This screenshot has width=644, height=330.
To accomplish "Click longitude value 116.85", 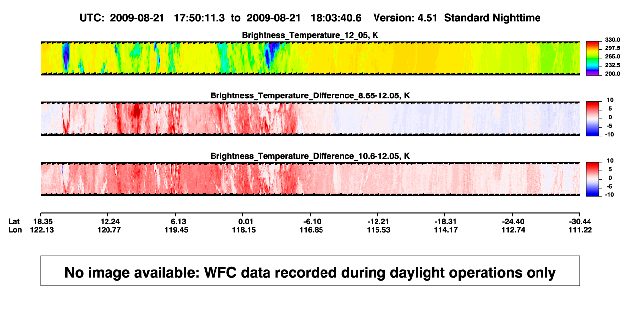I will click(x=312, y=230).
